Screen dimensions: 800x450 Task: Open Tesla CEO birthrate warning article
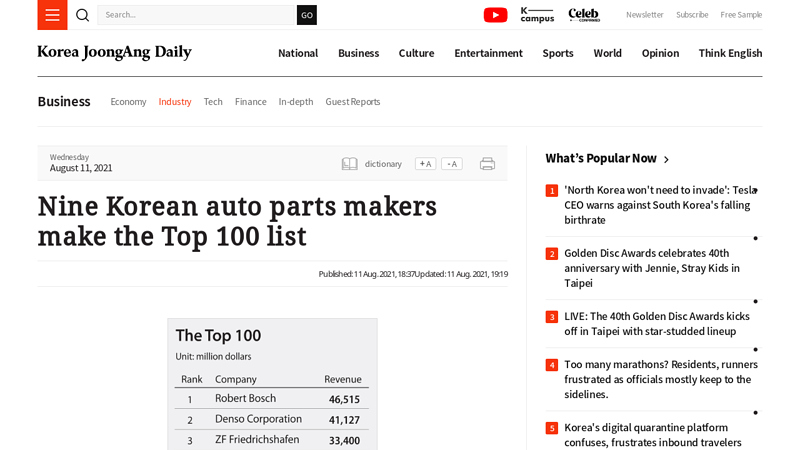[x=661, y=205]
